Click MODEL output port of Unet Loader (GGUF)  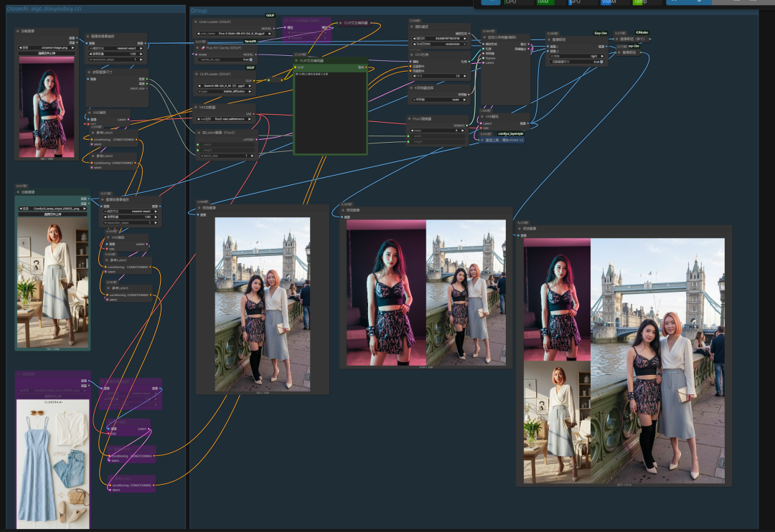(x=274, y=28)
